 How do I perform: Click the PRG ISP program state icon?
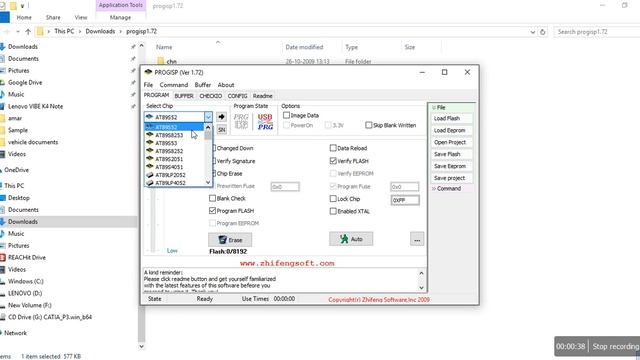point(241,121)
